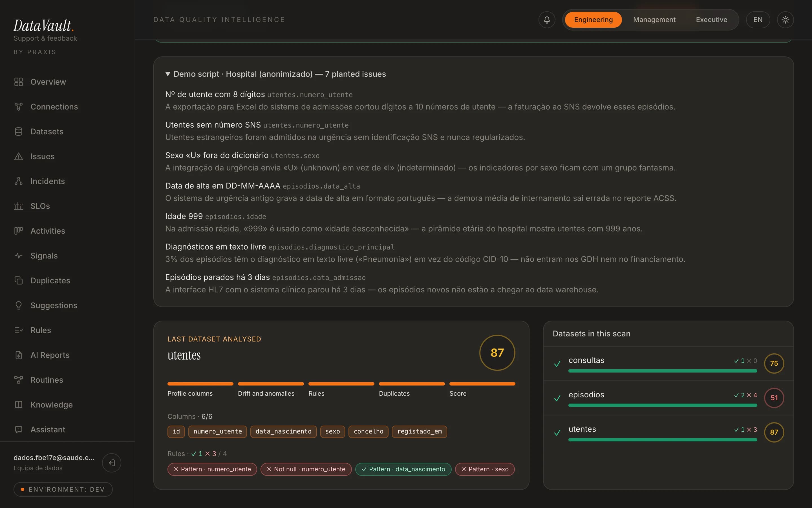Screen dimensions: 812x508
Task: Open the Assistant sidebar label
Action: tap(48, 430)
